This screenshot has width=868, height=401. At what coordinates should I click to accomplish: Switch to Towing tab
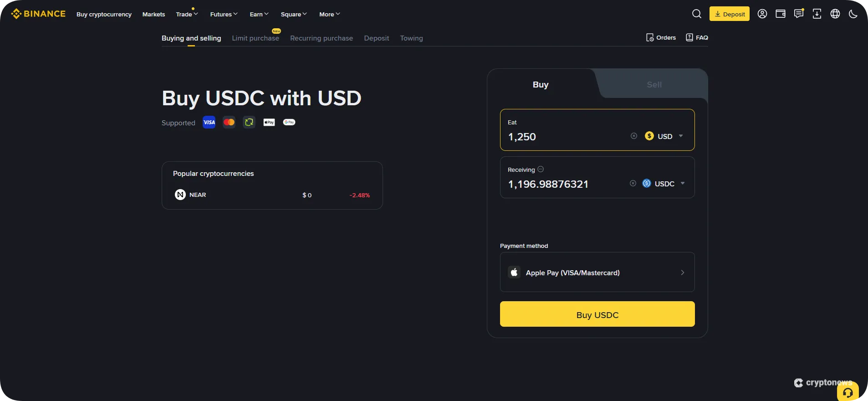click(412, 38)
